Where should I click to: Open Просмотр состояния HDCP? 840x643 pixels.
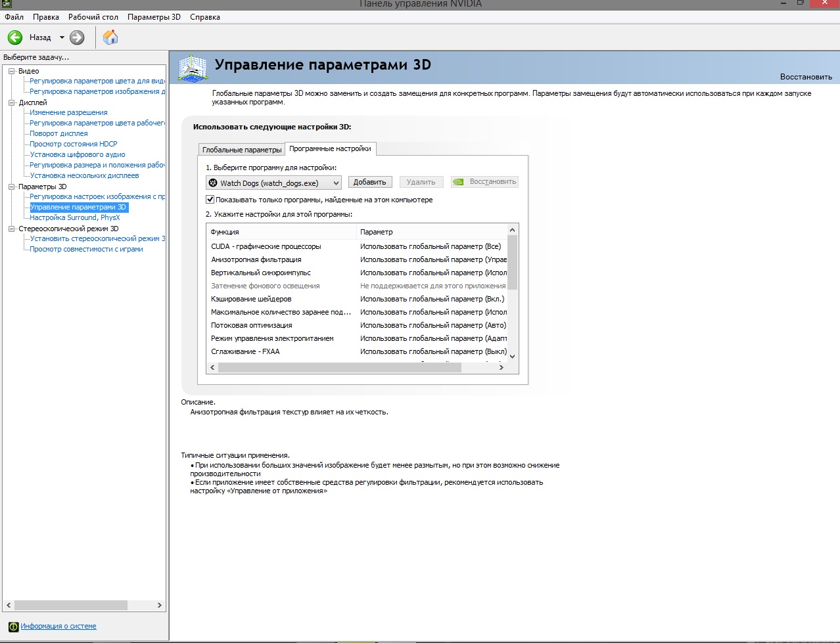[74, 144]
